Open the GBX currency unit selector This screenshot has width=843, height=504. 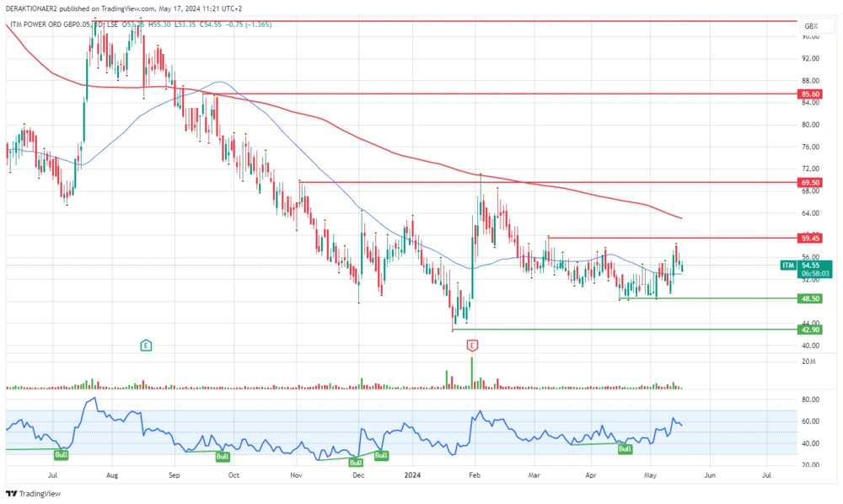(x=810, y=26)
